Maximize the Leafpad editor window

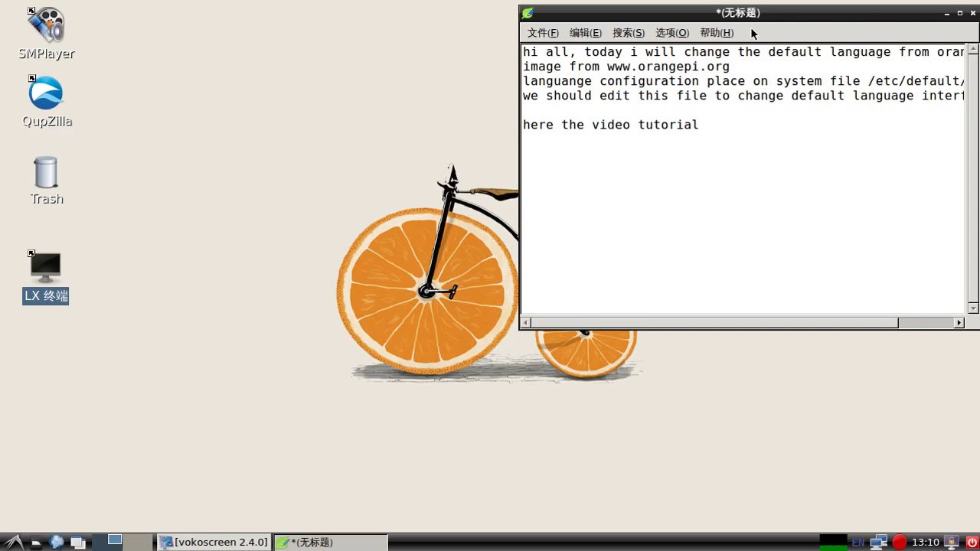[960, 13]
